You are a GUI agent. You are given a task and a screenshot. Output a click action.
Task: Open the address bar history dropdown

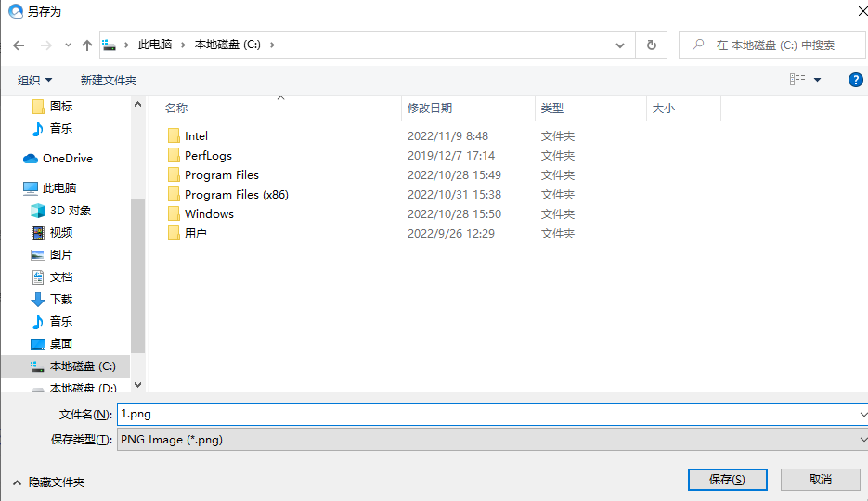pos(620,45)
